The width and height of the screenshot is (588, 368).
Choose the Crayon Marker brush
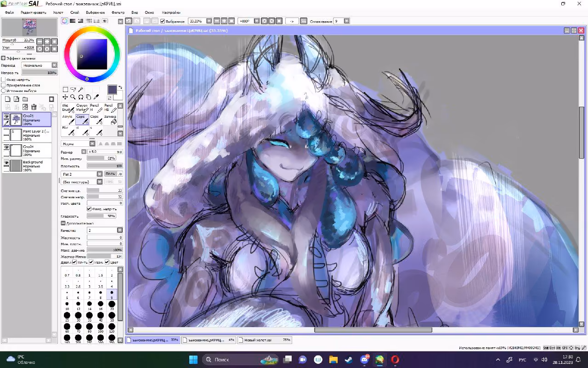point(82,108)
